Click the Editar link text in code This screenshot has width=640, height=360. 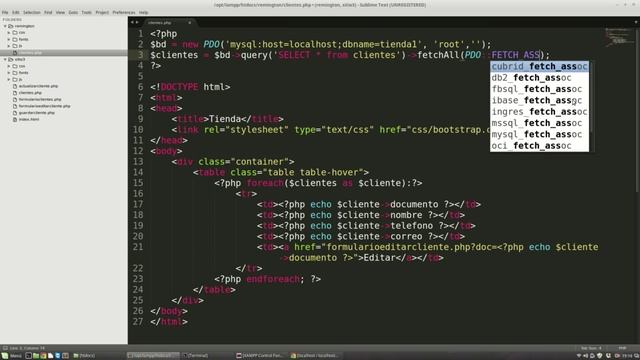click(x=379, y=258)
